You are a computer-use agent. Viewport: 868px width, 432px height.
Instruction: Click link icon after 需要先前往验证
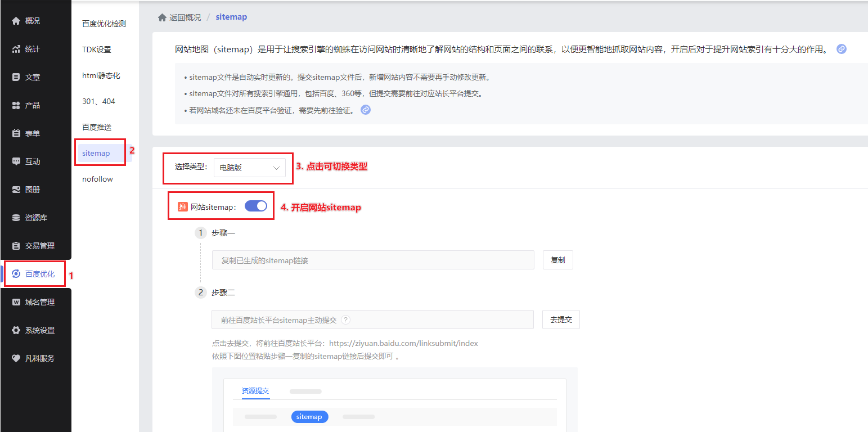pyautogui.click(x=366, y=110)
